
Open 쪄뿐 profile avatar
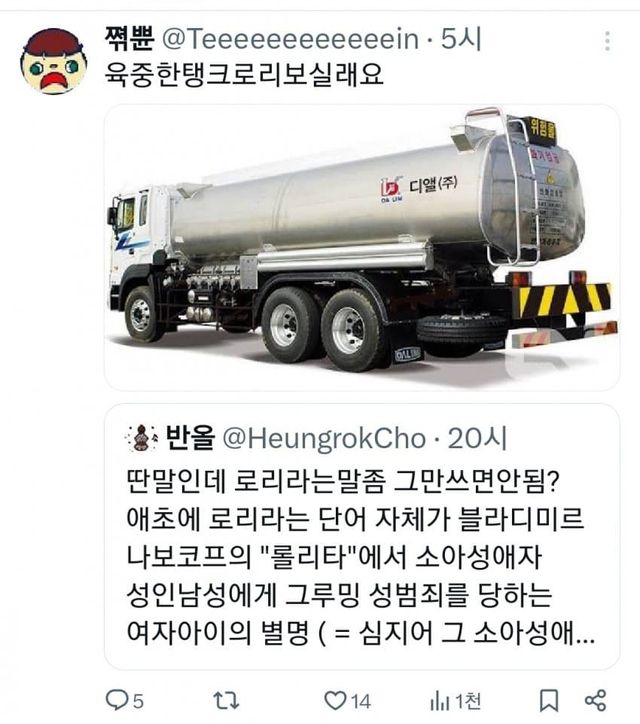54,61
